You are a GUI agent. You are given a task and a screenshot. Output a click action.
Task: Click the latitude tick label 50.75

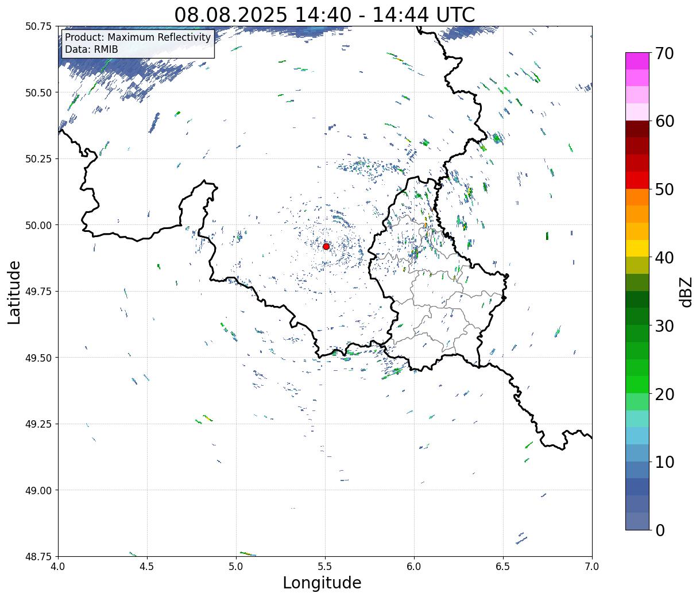pyautogui.click(x=38, y=26)
